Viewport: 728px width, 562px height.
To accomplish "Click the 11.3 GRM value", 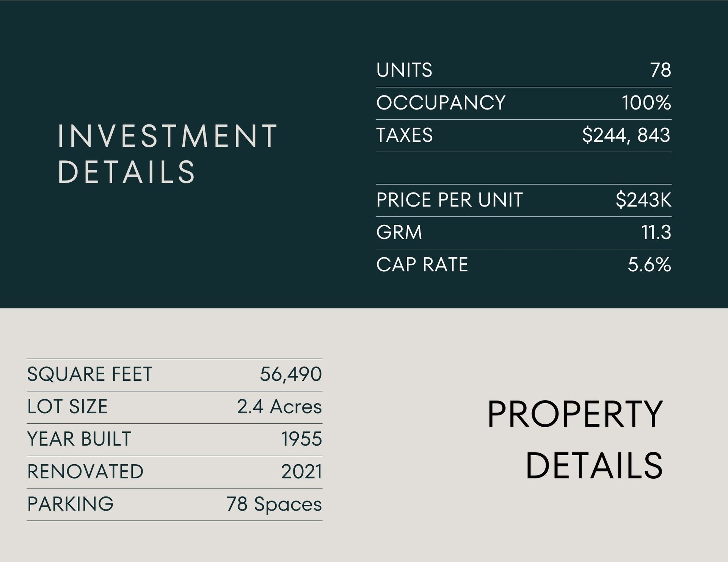I will (656, 232).
